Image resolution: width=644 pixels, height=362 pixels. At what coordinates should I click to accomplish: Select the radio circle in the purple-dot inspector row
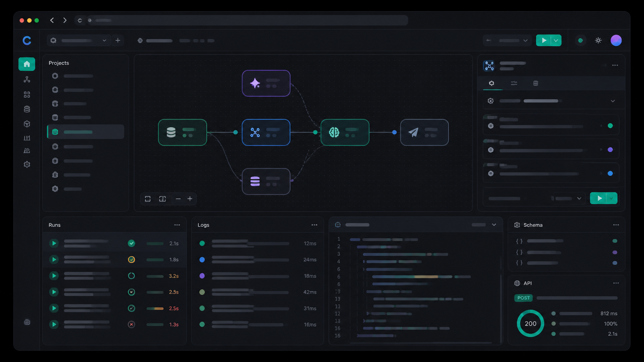coord(491,150)
